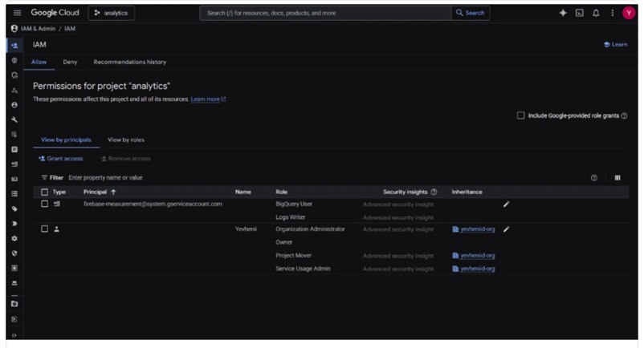
Task: Click the Google Cloud logo
Action: pos(55,13)
